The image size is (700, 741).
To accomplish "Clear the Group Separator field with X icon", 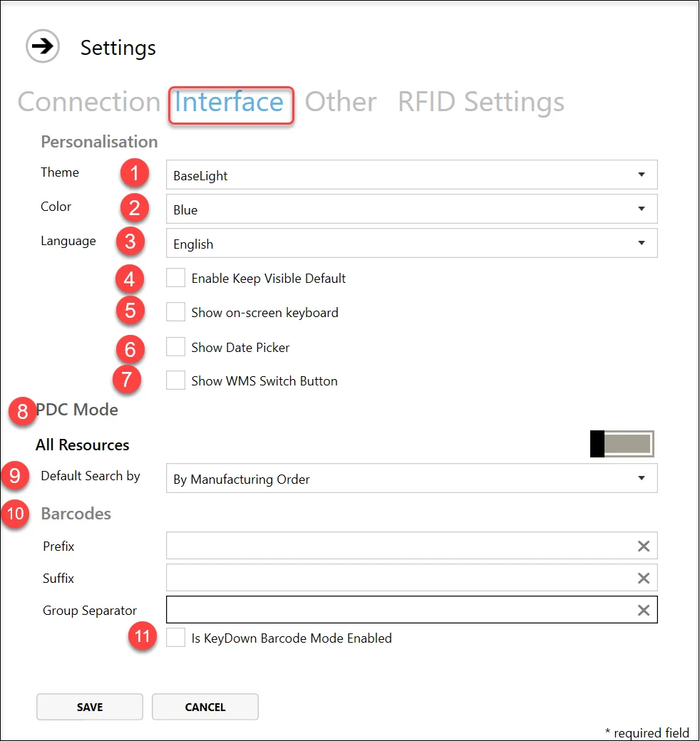I will [643, 611].
